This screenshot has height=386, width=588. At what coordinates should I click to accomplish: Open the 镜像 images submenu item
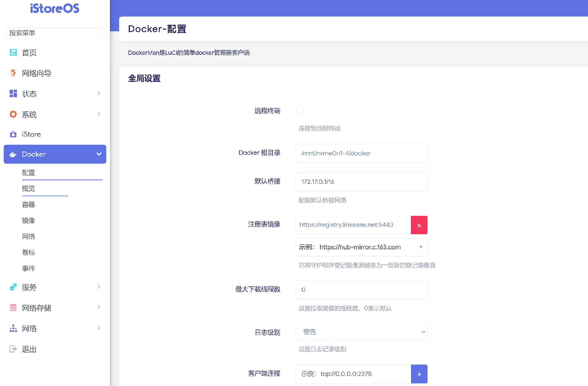(x=28, y=220)
